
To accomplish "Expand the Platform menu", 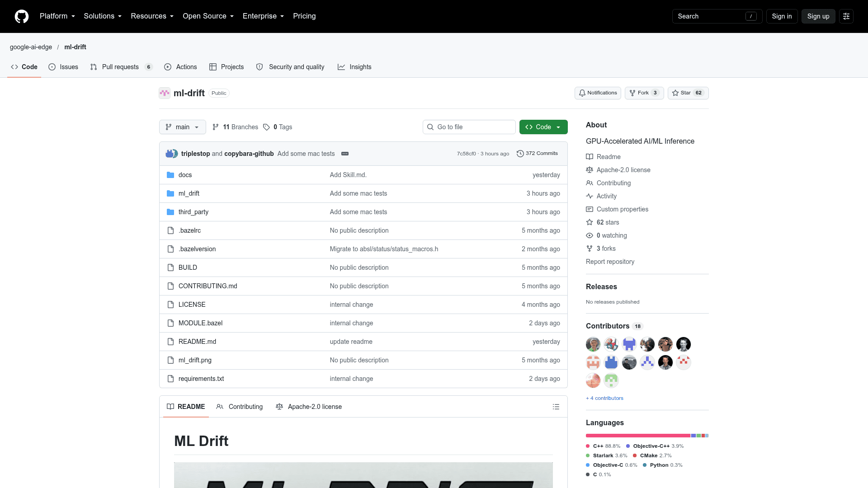I will 57,16.
